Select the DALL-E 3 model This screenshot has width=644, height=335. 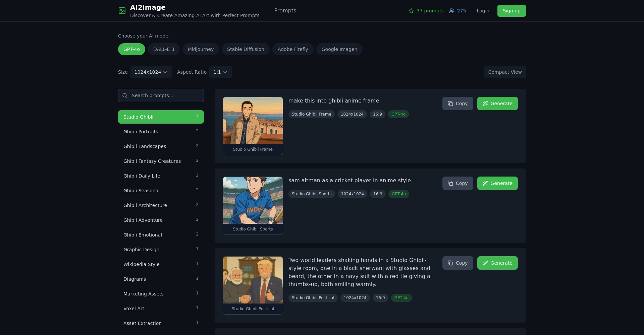pyautogui.click(x=164, y=49)
